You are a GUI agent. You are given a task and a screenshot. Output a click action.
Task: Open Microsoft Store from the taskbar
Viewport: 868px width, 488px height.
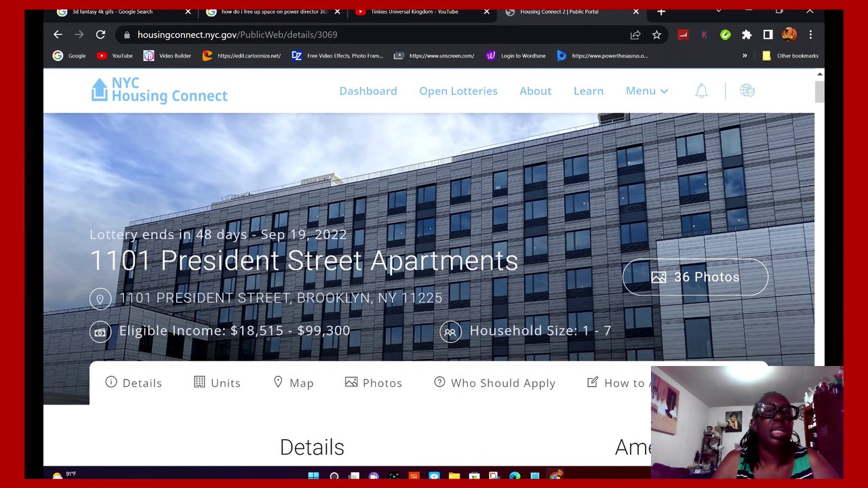pyautogui.click(x=474, y=476)
